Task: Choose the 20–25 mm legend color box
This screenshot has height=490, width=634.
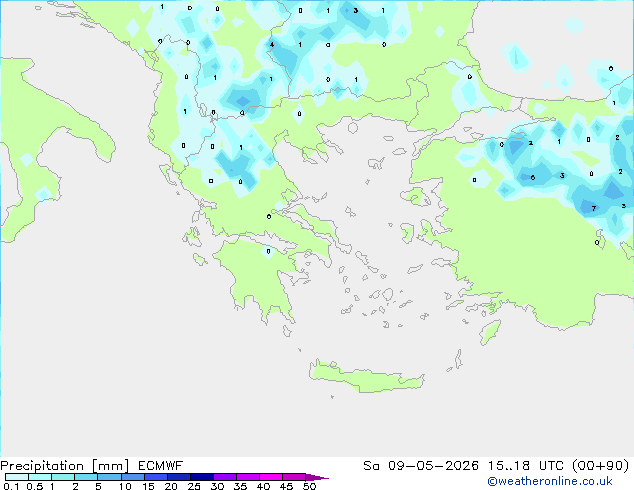Action: [179, 477]
